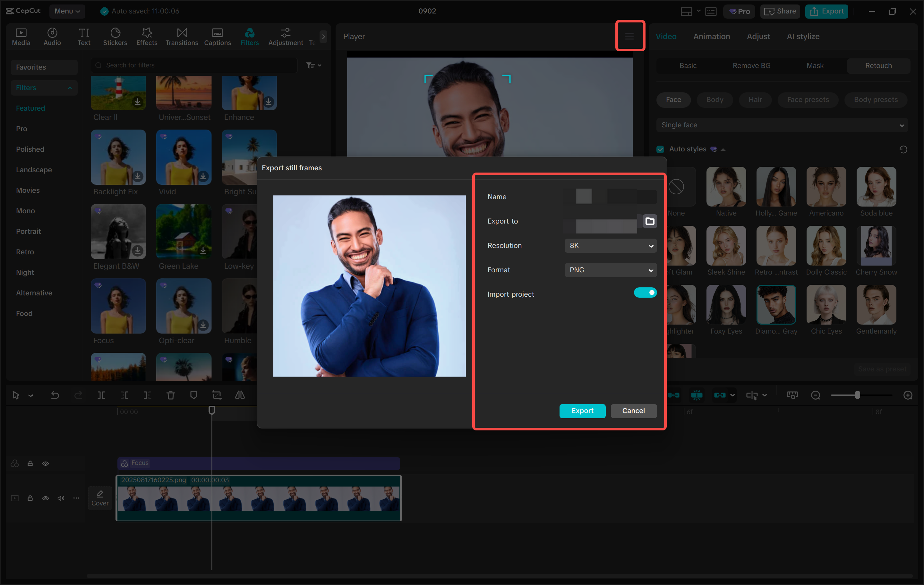The width and height of the screenshot is (924, 585).
Task: Disable the Import project toggle
Action: [646, 292]
